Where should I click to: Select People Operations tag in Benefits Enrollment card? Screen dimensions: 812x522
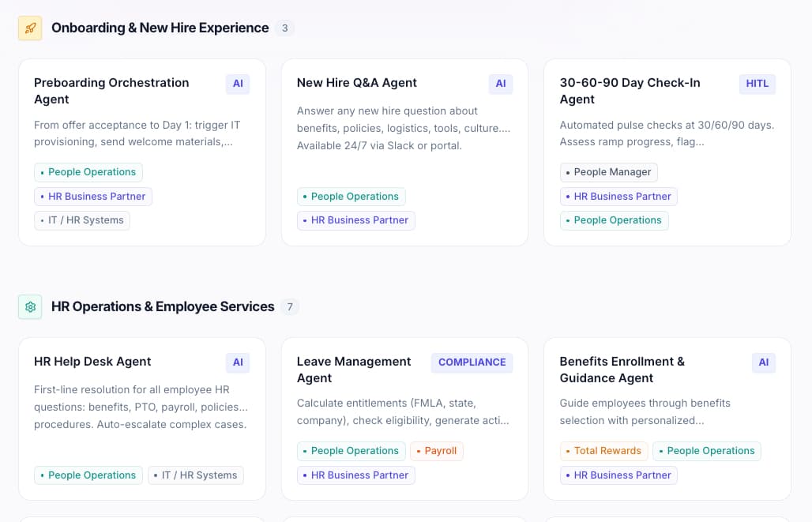[707, 451]
